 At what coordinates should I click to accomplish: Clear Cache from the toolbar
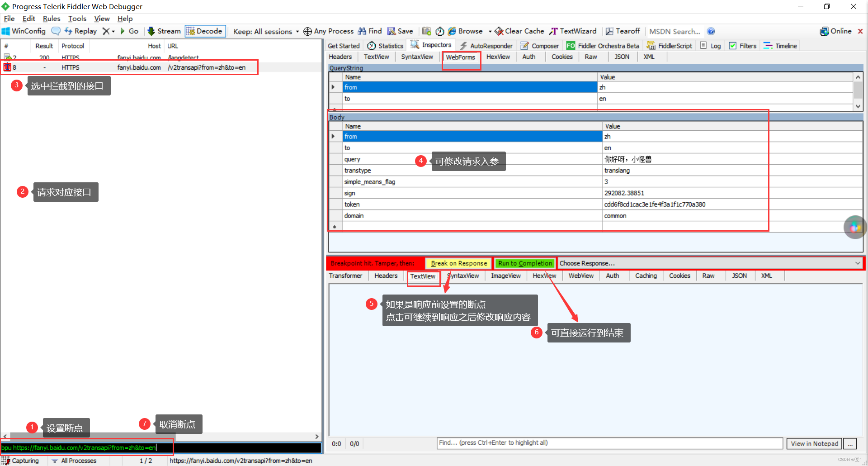(x=519, y=31)
